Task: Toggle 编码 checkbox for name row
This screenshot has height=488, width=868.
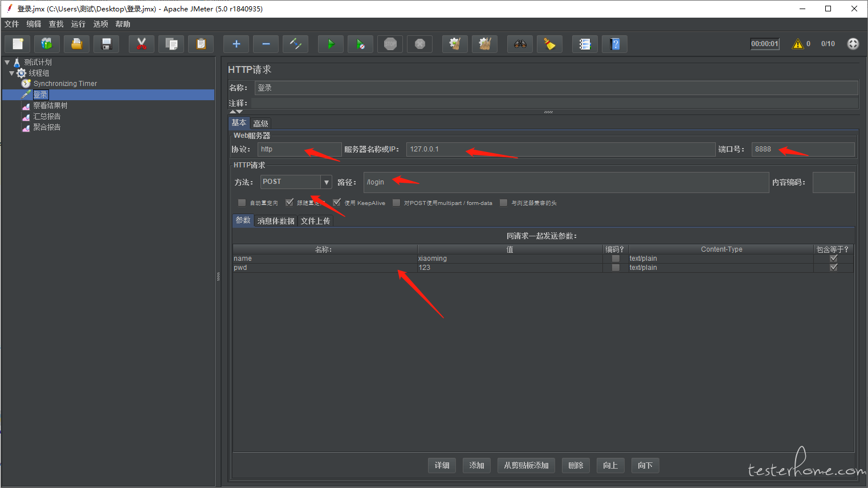Action: tap(616, 259)
